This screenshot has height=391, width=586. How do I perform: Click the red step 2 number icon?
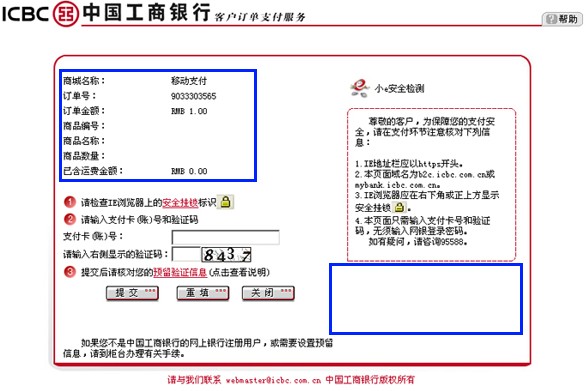coord(70,219)
